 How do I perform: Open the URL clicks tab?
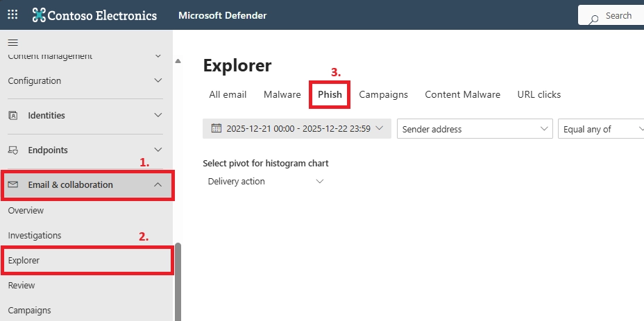(x=539, y=94)
